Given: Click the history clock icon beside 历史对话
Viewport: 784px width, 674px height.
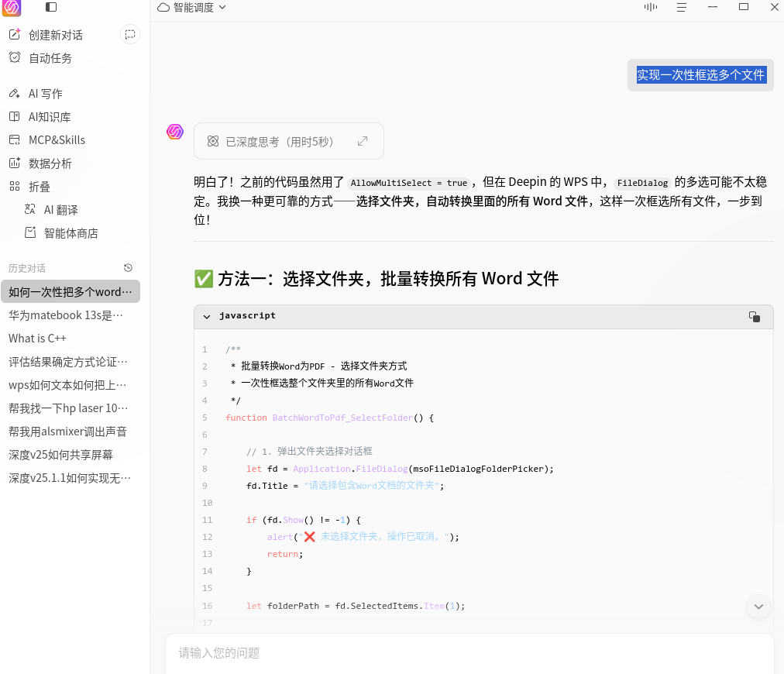Looking at the screenshot, I should pos(128,268).
